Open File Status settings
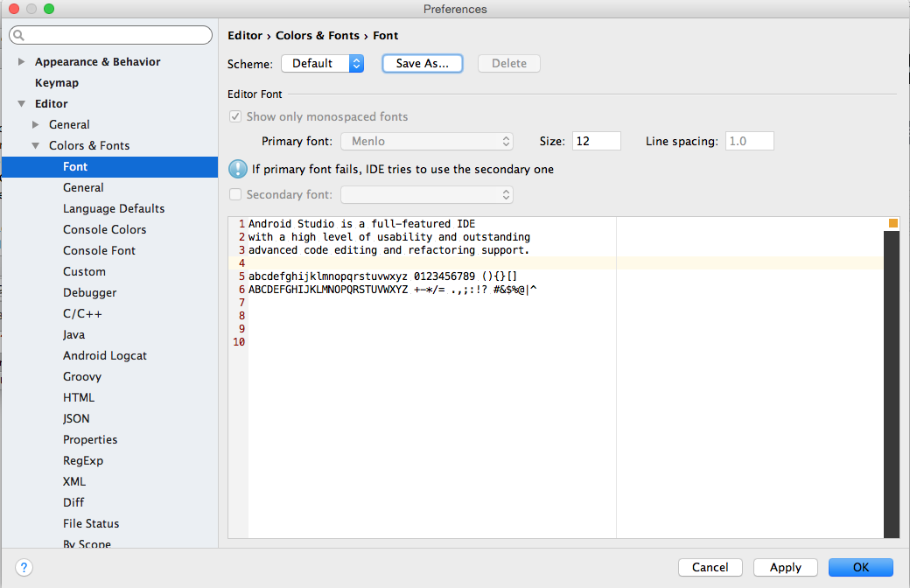Screen dimensions: 910x588 tap(91, 523)
